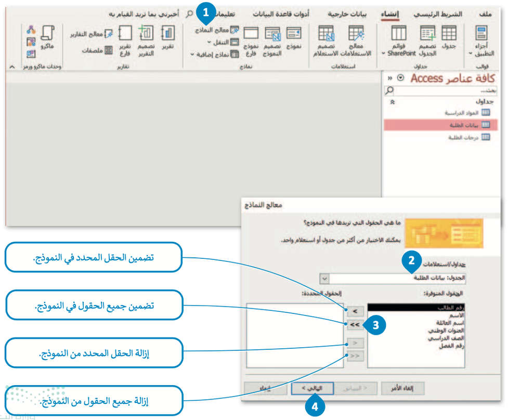Open the External Data (بيانات خارجية) tab
This screenshot has width=508, height=420.
[x=347, y=14]
